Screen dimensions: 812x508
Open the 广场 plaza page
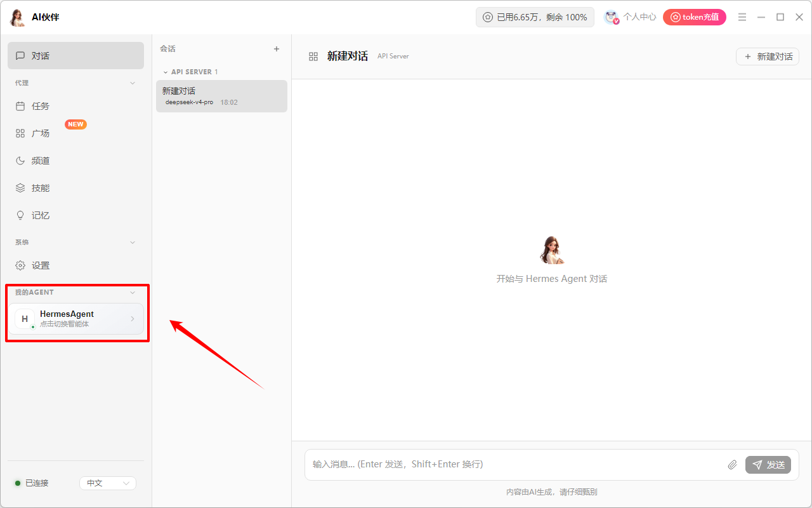pos(75,133)
